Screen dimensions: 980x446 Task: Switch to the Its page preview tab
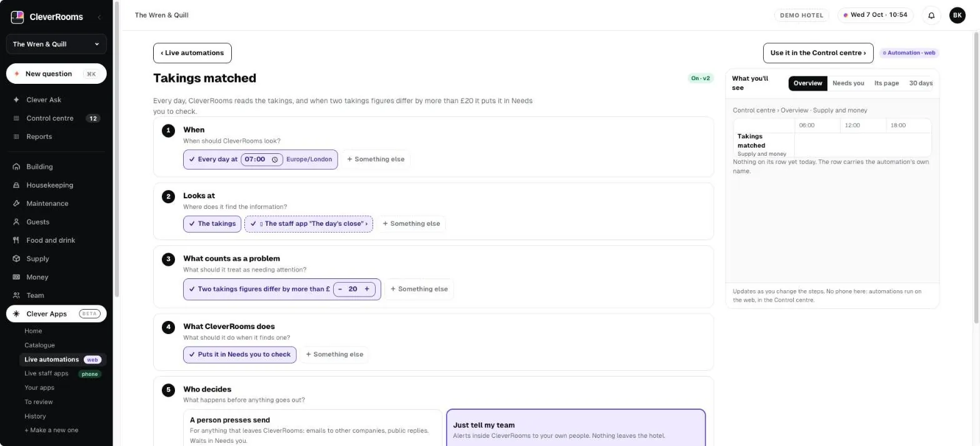[886, 84]
